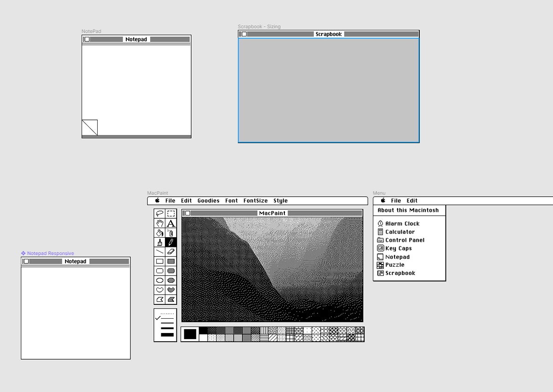The width and height of the screenshot is (553, 392).
Task: Open the Font menu
Action: pos(232,200)
